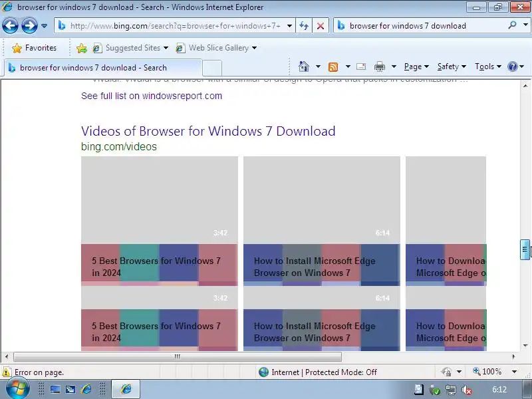Click the Bing search box in toolbar
Screen dimensions: 532x399
pos(421,26)
